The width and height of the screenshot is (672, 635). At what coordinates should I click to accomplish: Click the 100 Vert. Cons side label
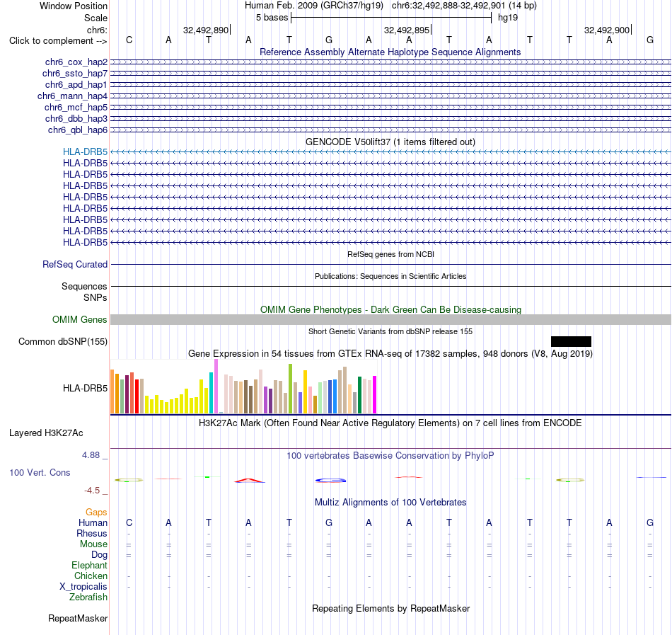click(x=40, y=472)
